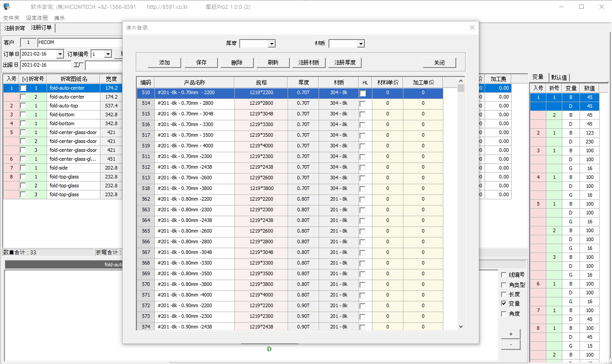Enable the 角度 checkbox
This screenshot has width=612, height=364.
pyautogui.click(x=504, y=314)
